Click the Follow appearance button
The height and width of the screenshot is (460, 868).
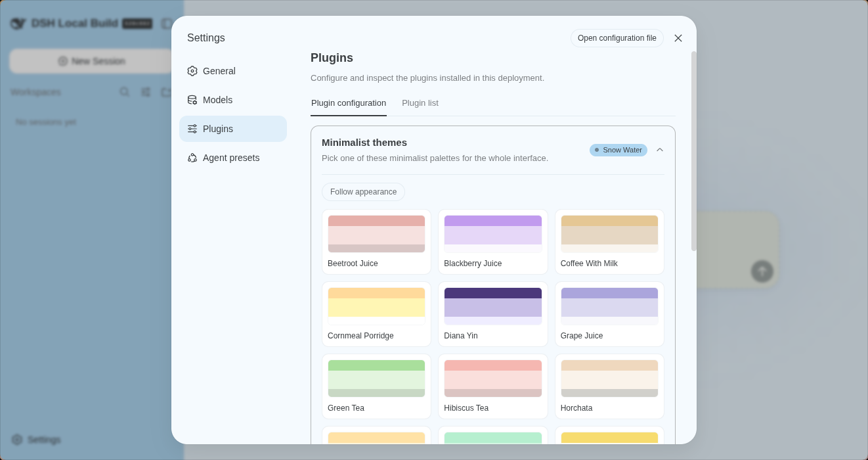(x=363, y=192)
